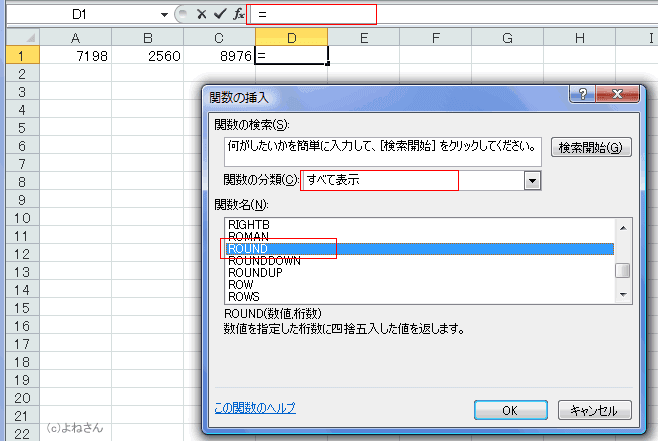Click cell A1 containing 7198

point(76,55)
